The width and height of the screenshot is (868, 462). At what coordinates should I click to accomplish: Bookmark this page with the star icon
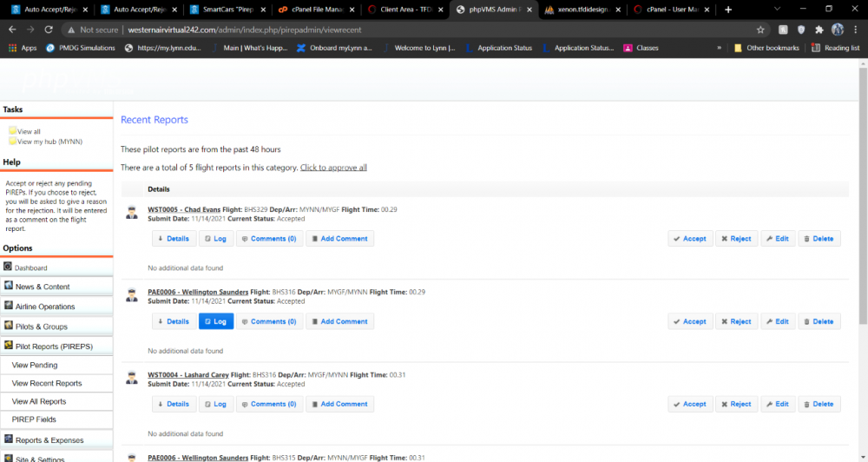coord(760,30)
